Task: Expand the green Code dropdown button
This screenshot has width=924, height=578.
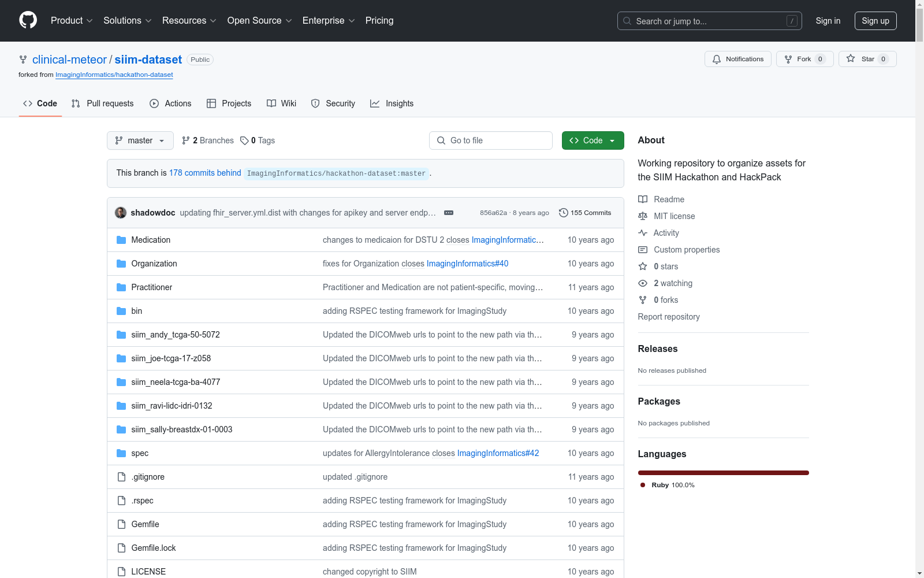Action: pos(593,140)
